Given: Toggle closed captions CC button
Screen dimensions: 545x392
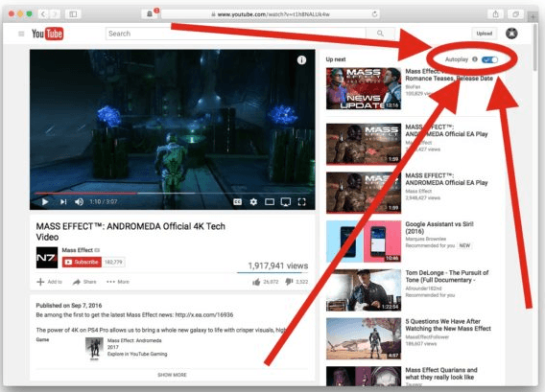Looking at the screenshot, I should (237, 201).
